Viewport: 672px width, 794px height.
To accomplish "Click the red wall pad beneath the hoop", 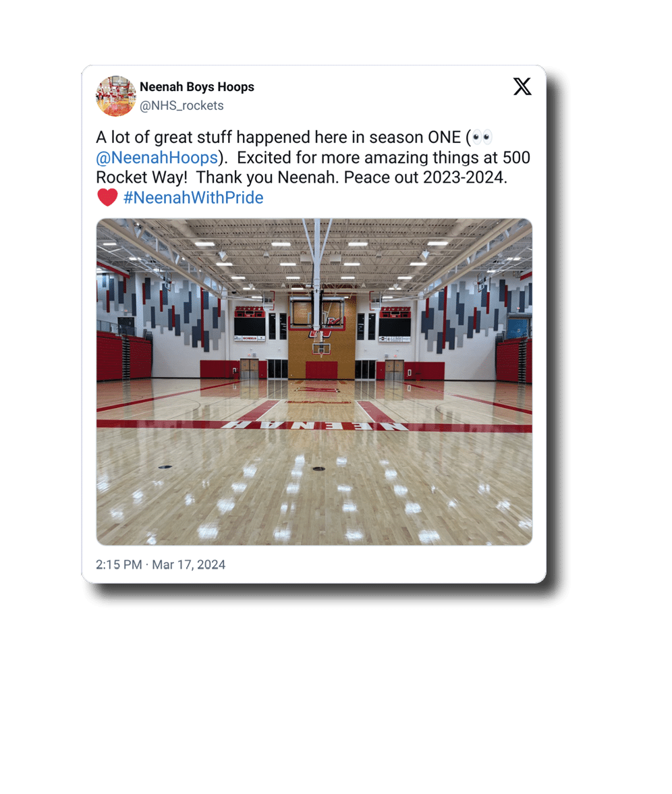I will pyautogui.click(x=321, y=370).
